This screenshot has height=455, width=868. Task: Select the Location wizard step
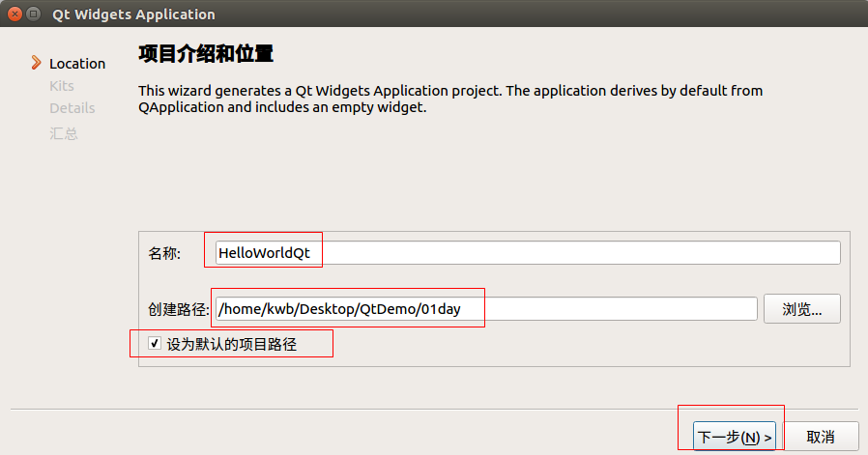pos(77,64)
